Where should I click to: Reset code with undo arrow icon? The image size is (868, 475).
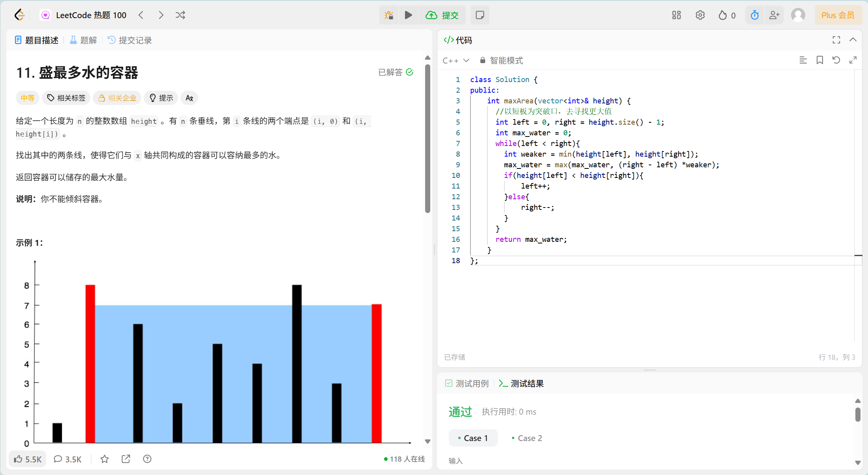(x=836, y=60)
